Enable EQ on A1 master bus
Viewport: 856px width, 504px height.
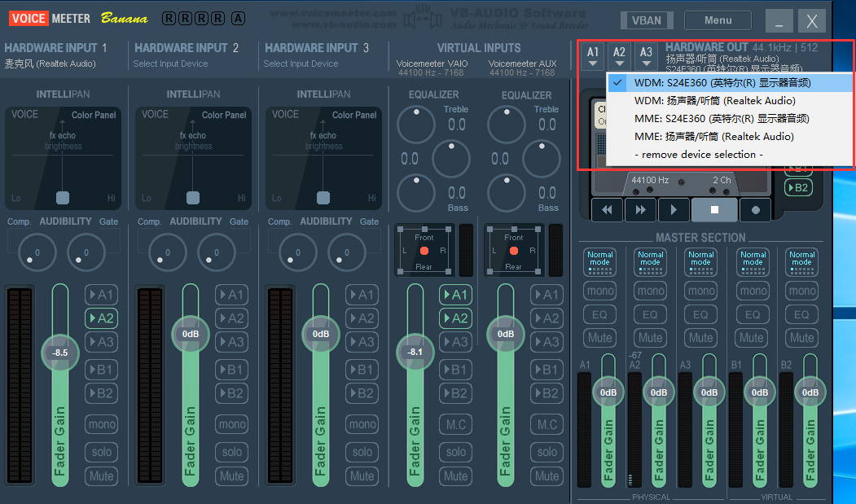[600, 314]
